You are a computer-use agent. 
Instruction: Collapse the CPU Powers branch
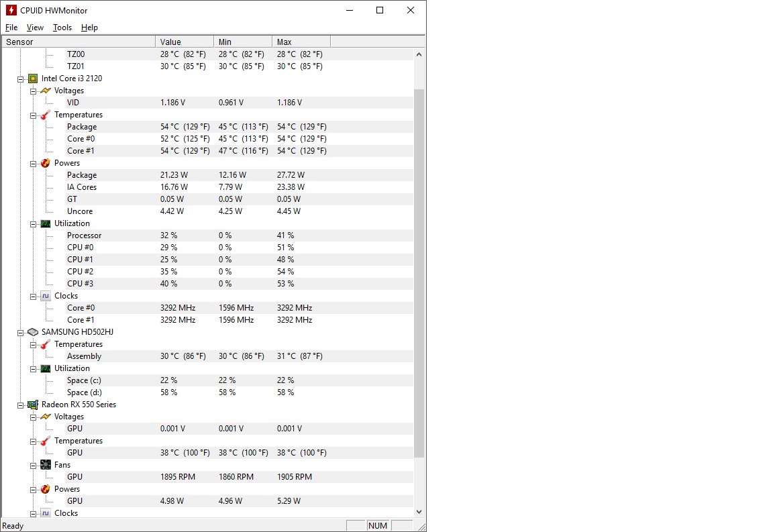point(33,164)
